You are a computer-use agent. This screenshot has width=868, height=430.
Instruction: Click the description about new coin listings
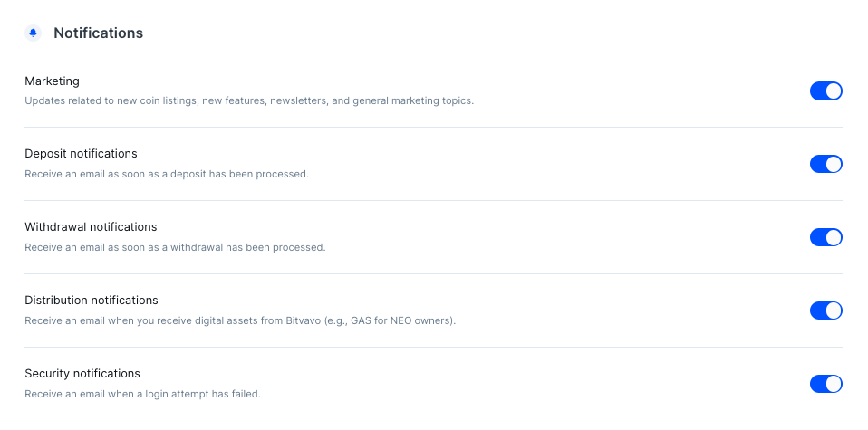coord(249,101)
